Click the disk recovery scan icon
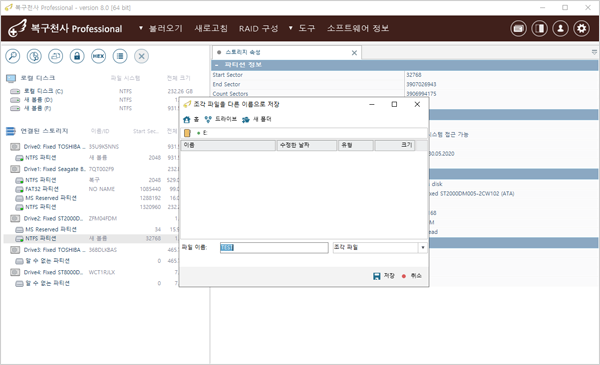 pos(34,56)
